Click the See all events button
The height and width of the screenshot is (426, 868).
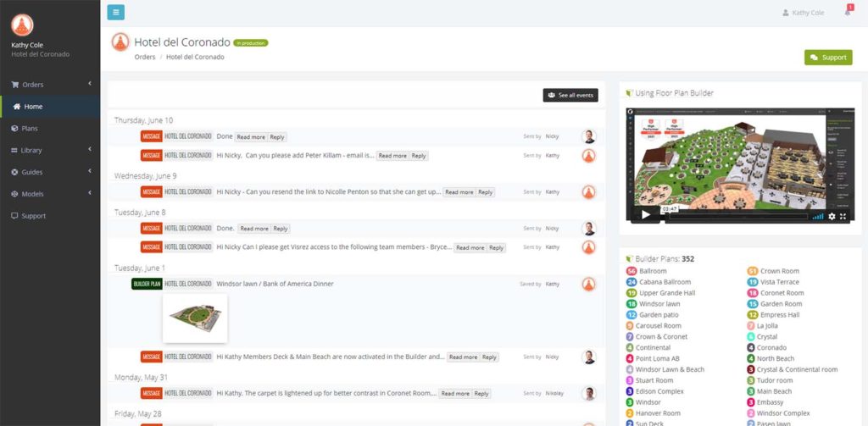coord(570,95)
